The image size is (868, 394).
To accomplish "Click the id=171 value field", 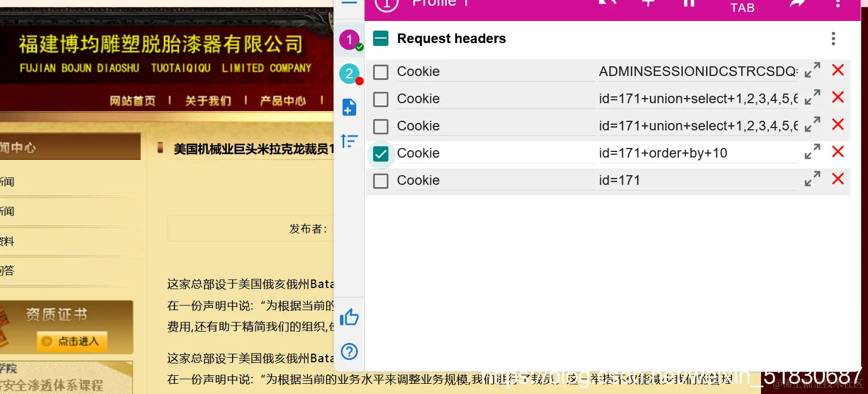I will click(x=698, y=180).
